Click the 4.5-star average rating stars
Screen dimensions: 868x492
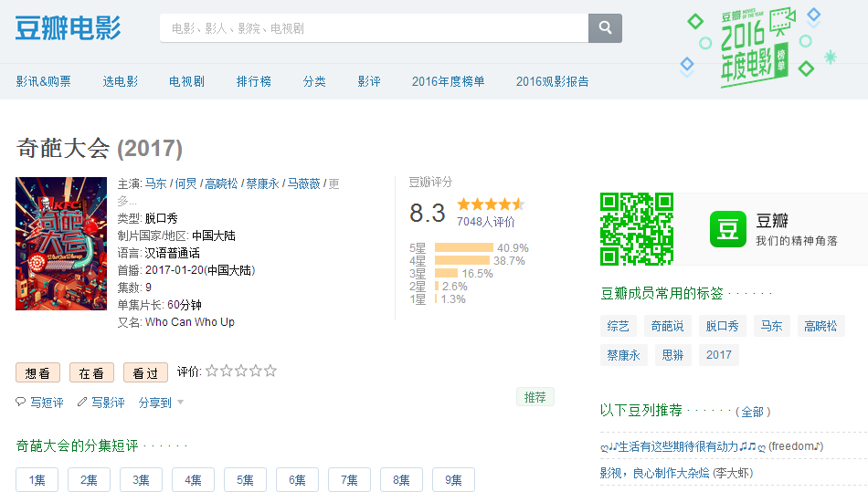click(491, 204)
